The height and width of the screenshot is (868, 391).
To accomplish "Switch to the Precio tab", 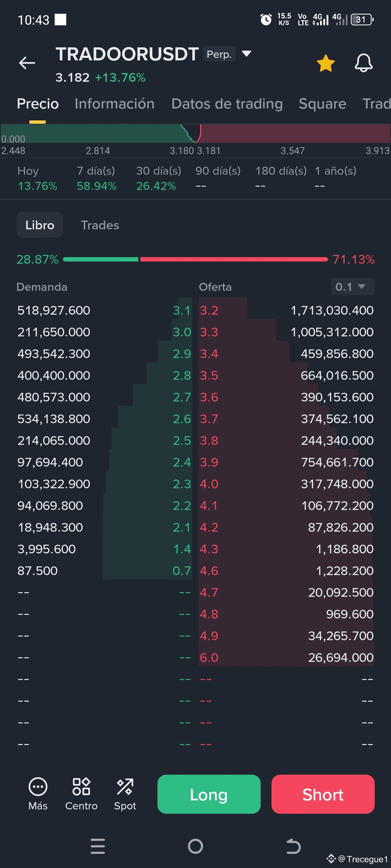I will [38, 104].
